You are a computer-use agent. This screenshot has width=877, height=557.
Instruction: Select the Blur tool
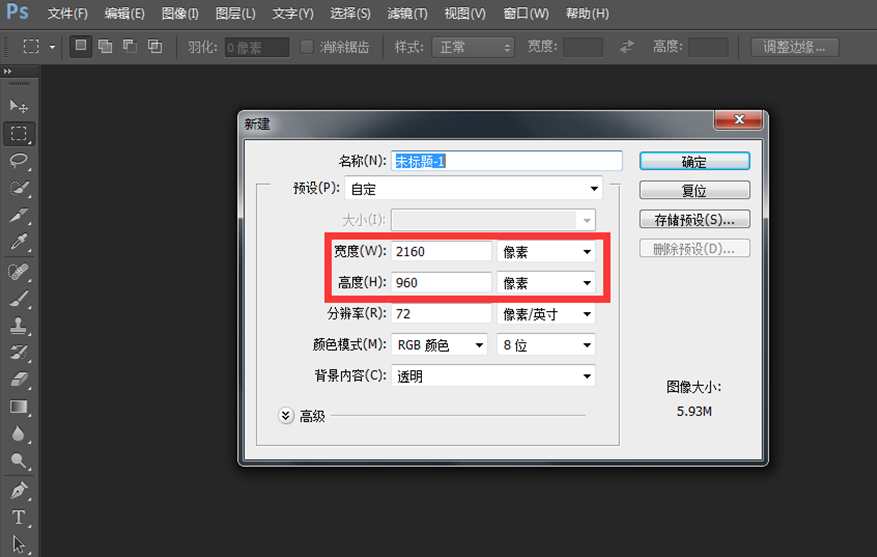18,433
